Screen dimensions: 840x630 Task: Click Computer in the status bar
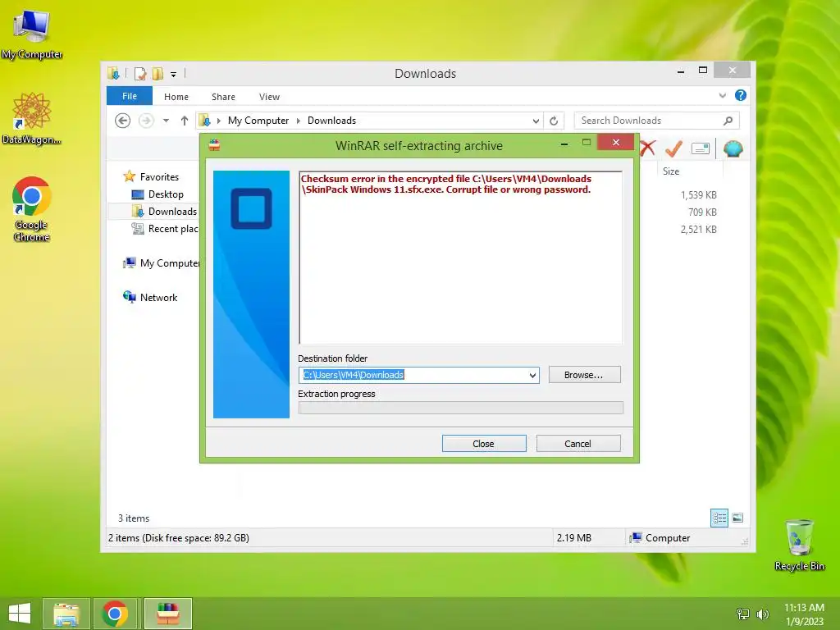click(x=660, y=538)
